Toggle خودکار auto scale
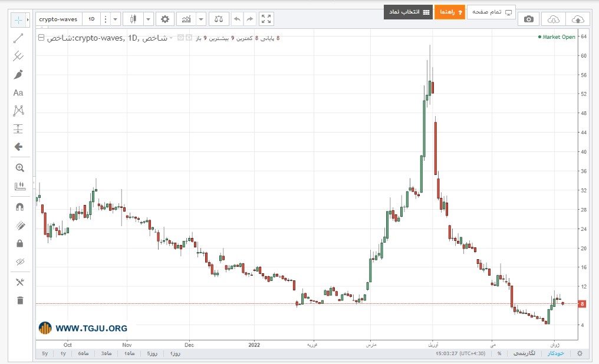 point(555,354)
